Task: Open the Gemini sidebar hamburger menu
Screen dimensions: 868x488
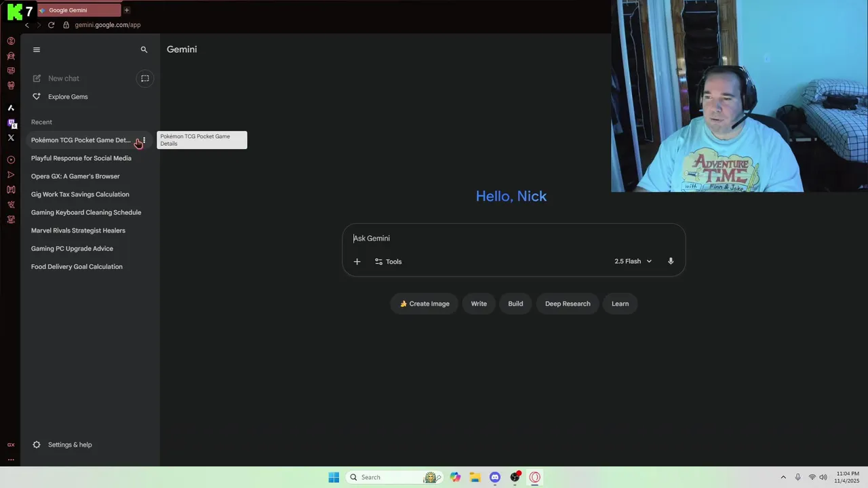Action: click(37, 49)
